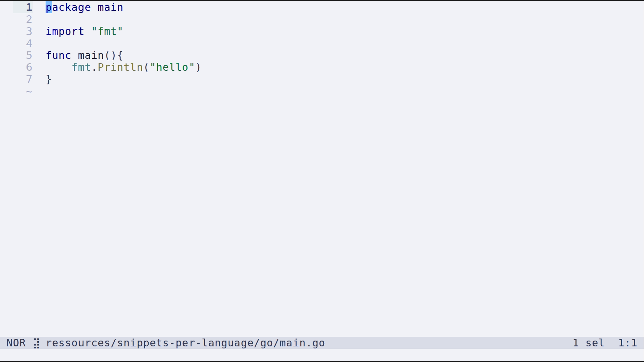644x362 pixels.
Task: Click the 1:1 cursor position indicator
Action: 627,343
